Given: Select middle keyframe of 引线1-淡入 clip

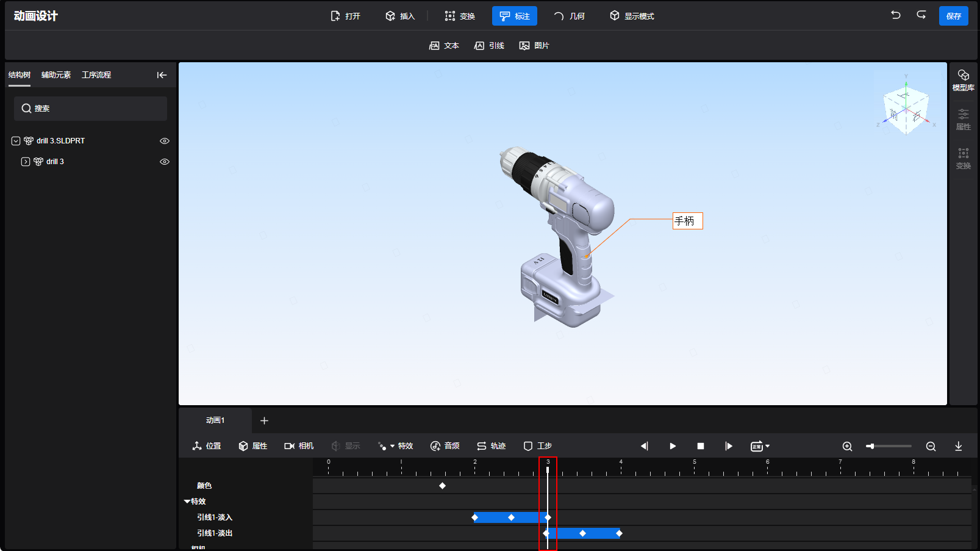Looking at the screenshot, I should 512,517.
